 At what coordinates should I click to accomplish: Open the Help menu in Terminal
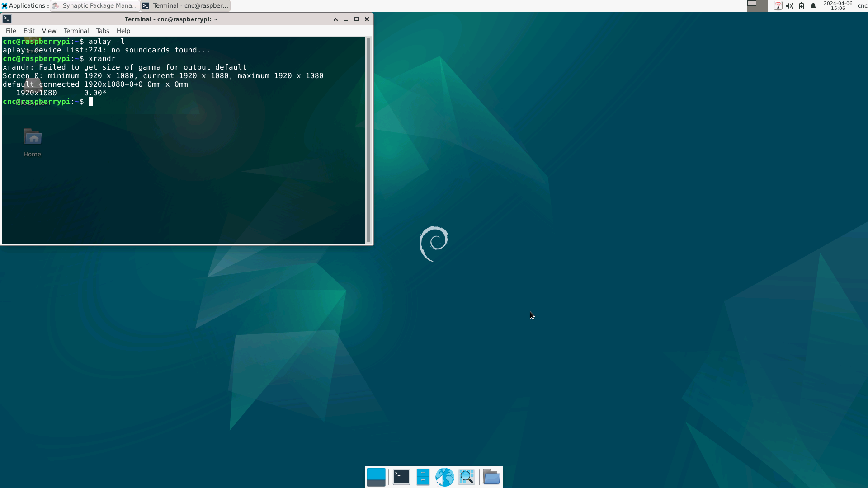[123, 31]
